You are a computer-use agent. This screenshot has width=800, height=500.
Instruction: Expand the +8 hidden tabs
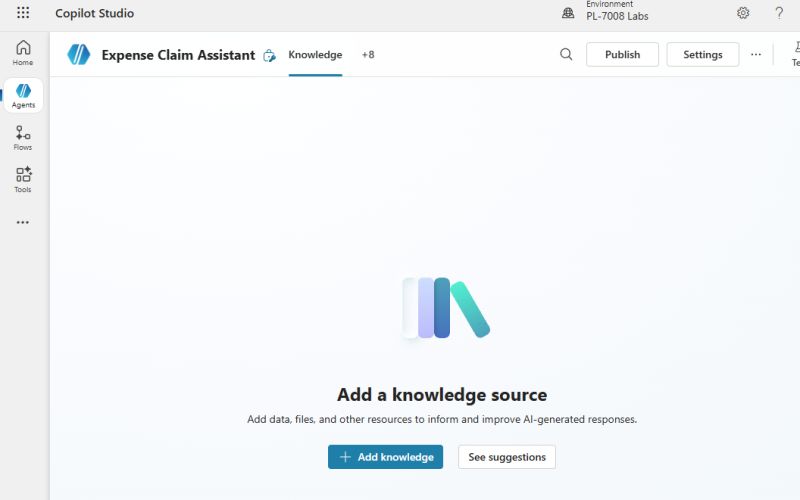[x=368, y=55]
